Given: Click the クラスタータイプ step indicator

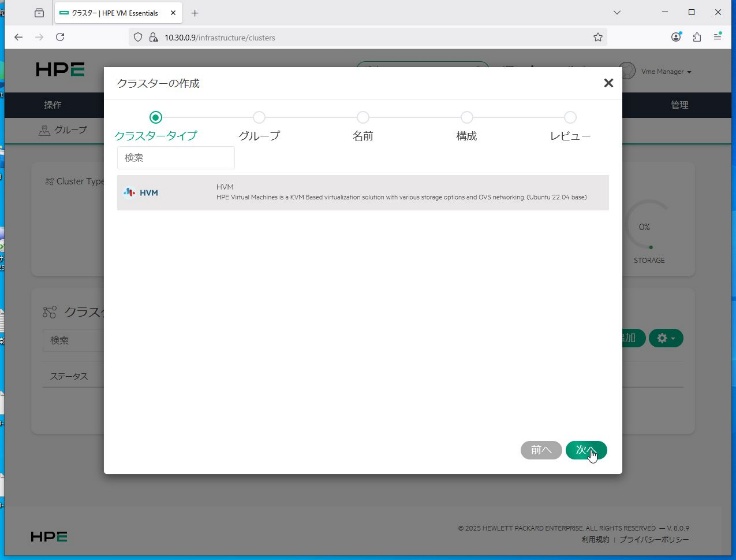Looking at the screenshot, I should (155, 117).
